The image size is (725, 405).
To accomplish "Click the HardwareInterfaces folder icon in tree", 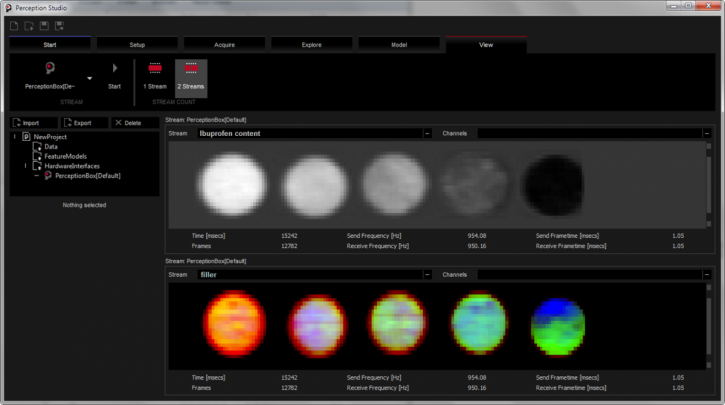I will (x=37, y=166).
